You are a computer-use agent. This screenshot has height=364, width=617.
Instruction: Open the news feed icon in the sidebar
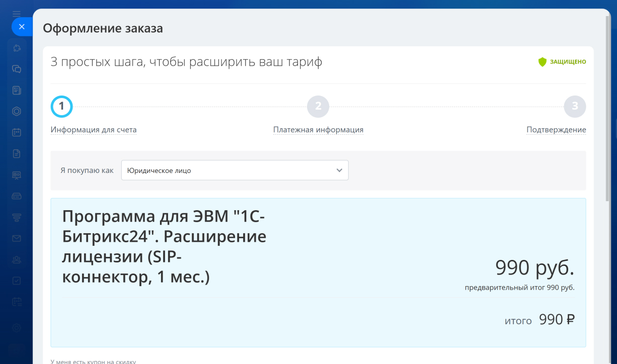pyautogui.click(x=17, y=90)
